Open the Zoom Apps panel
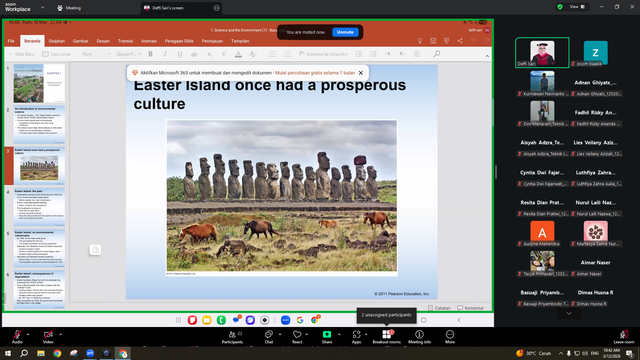640x360 pixels. pos(356,336)
